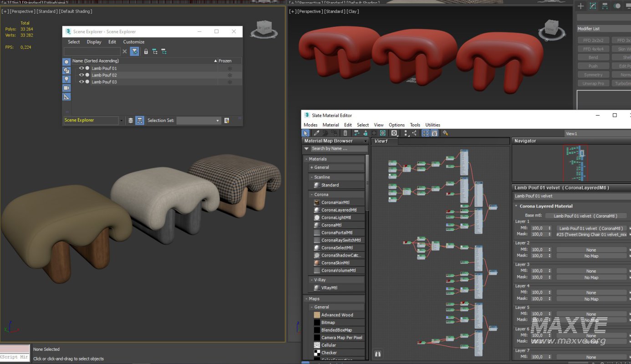The width and height of the screenshot is (631, 364).
Task: Toggle the cameras filter icon in Scene Explorer
Action: [66, 88]
